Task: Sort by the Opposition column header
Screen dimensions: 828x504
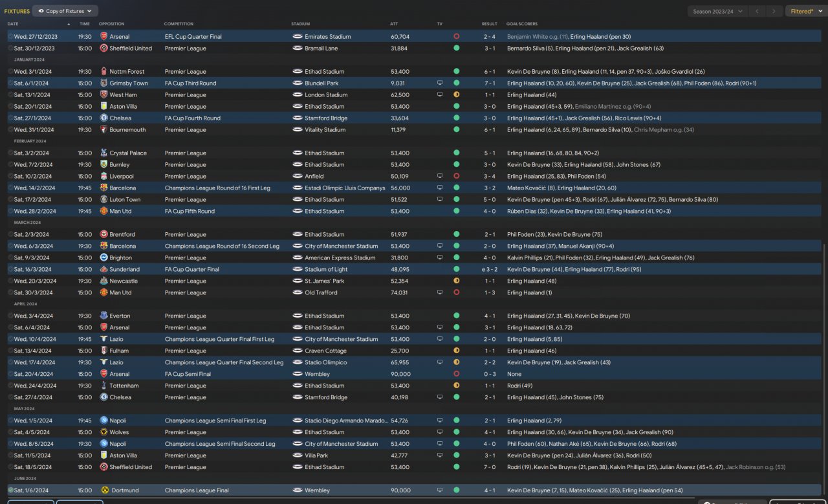Action: pyautogui.click(x=111, y=24)
